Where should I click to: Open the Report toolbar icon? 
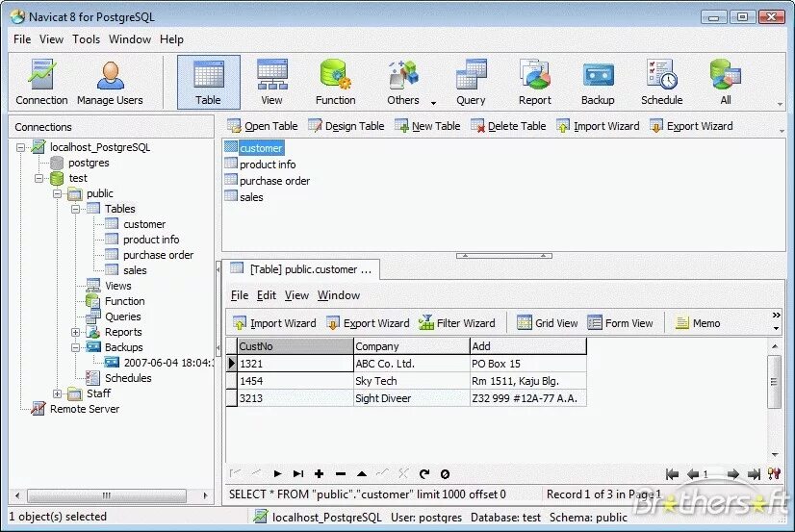click(x=535, y=82)
